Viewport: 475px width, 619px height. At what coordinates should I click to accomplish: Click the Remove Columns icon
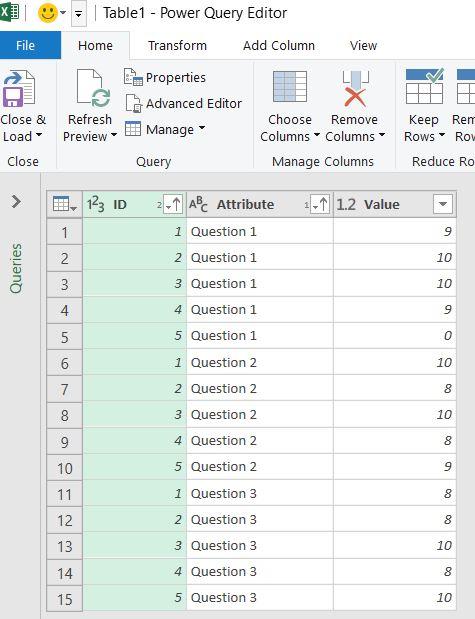pos(355,89)
